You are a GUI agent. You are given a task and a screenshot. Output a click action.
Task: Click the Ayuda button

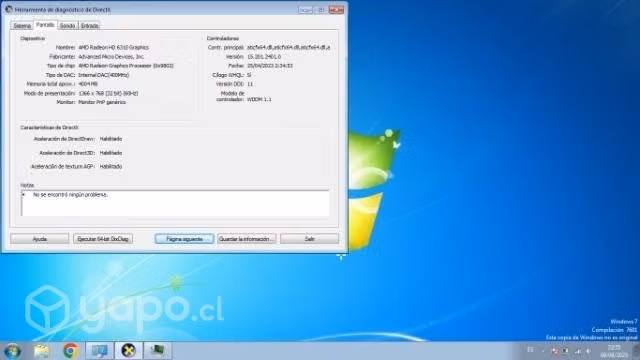(x=40, y=239)
